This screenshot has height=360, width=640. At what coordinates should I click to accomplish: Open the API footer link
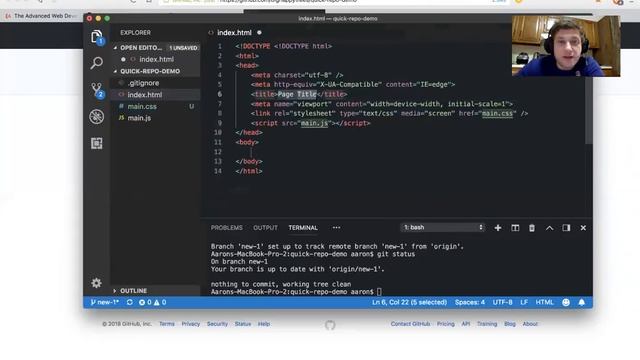466,324
